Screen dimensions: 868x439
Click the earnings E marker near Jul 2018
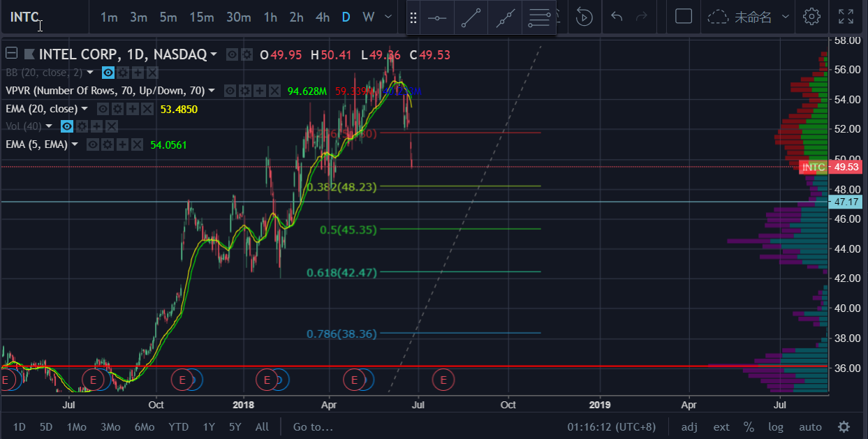(443, 380)
